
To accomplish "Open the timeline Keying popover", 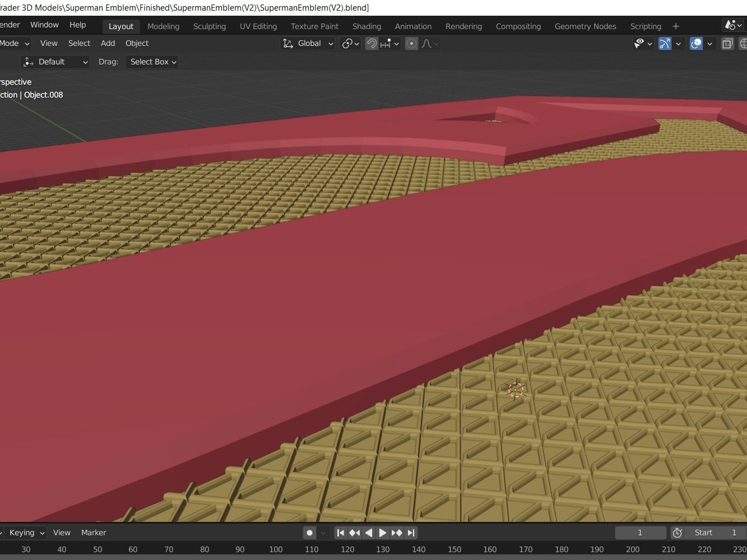I will [x=26, y=533].
